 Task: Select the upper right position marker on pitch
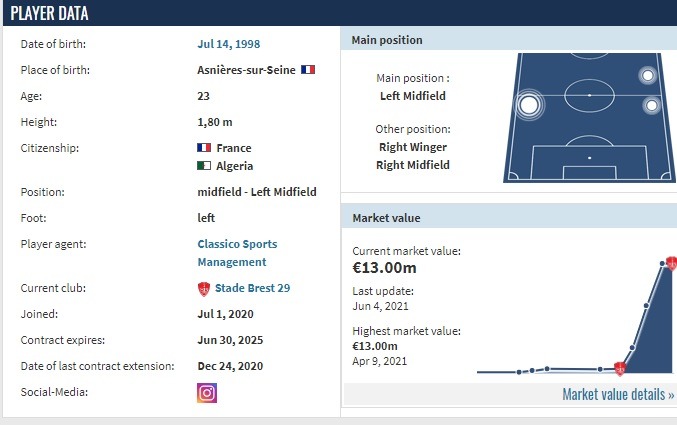[x=647, y=76]
